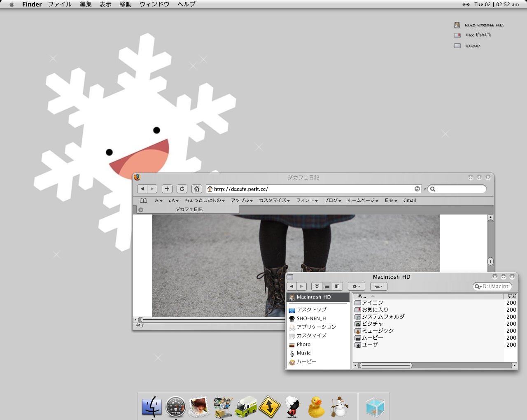Image resolution: width=527 pixels, height=420 pixels.
Task: Open the gear action menu
Action: (x=357, y=286)
